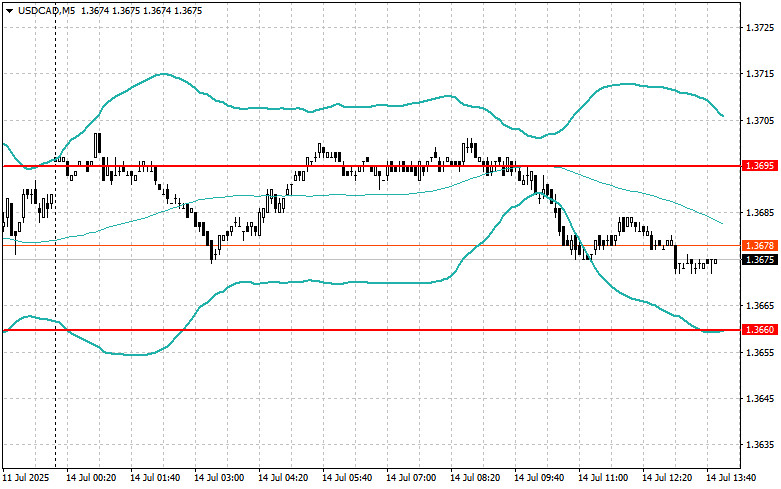
Task: Click the 14 Jul 01:40 time label
Action: tap(155, 478)
